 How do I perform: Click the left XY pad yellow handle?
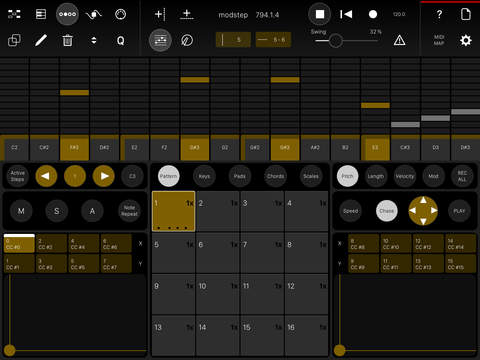pyautogui.click(x=10, y=350)
